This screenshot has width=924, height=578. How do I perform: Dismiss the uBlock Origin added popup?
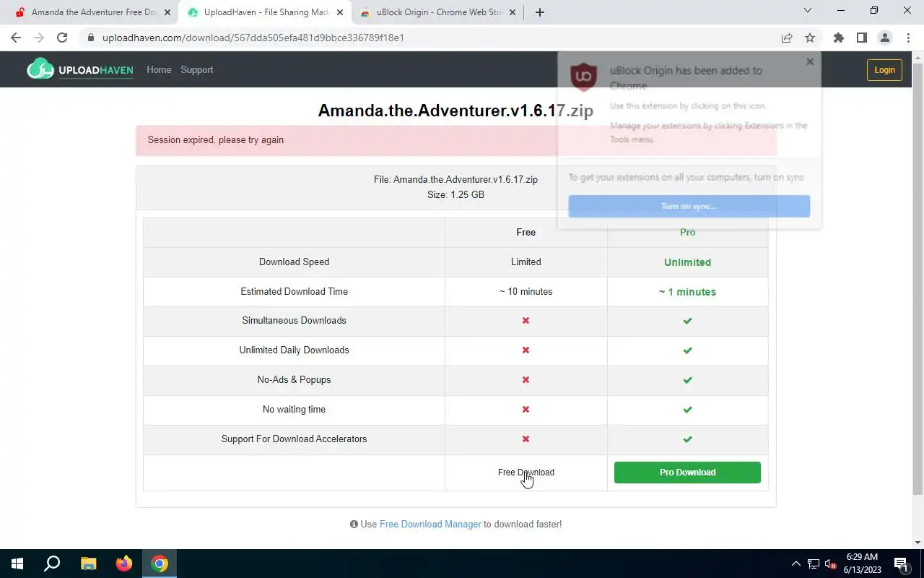[x=810, y=61]
